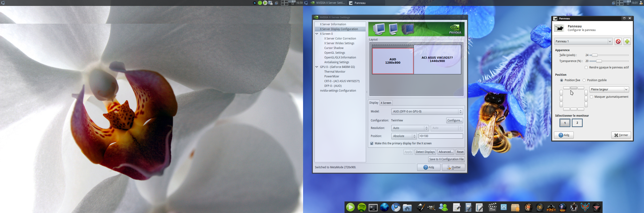Click 'Save to X Configuration File'
The image size is (644, 213).
(x=446, y=159)
